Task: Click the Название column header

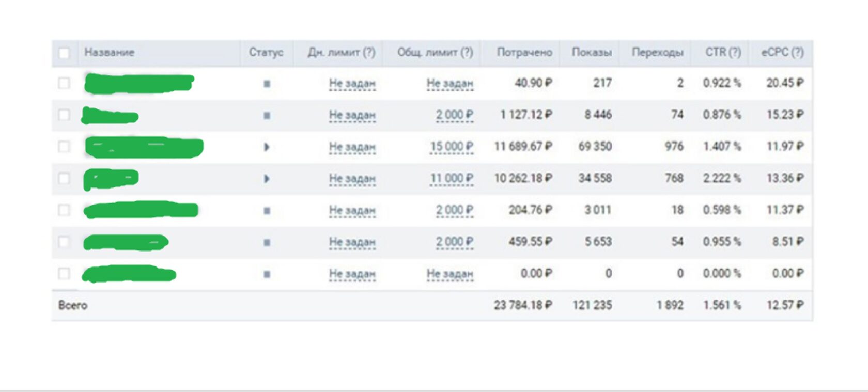Action: [110, 52]
